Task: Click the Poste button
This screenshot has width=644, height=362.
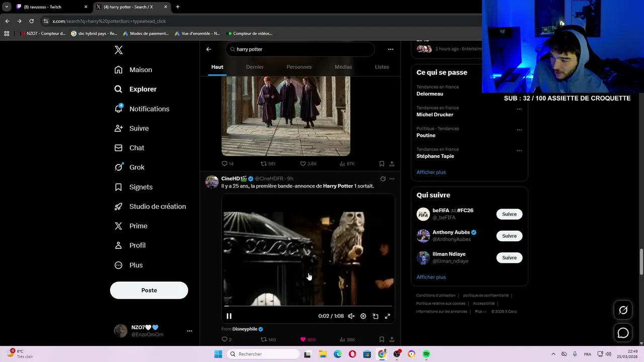Action: click(x=149, y=290)
